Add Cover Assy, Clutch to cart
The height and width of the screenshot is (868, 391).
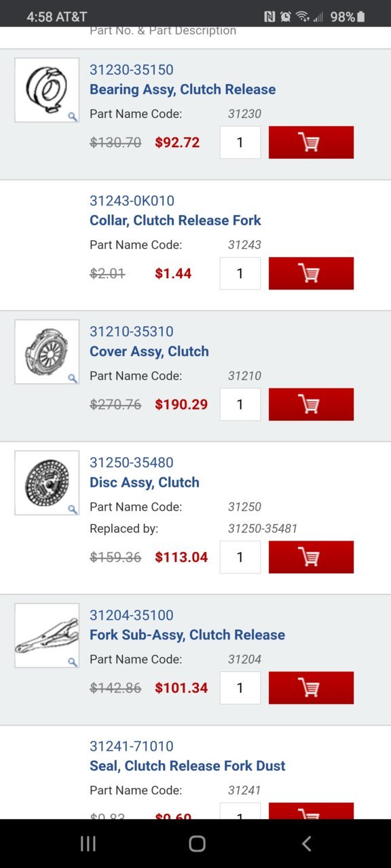tap(311, 404)
